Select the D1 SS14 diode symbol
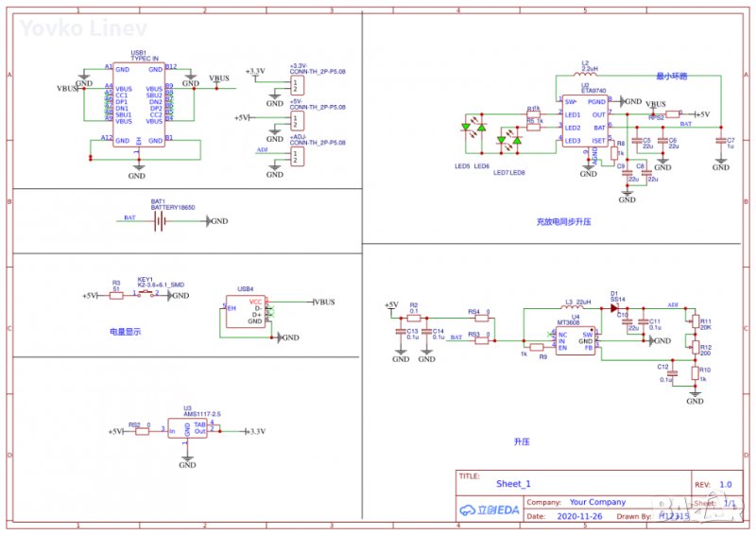The height and width of the screenshot is (535, 756). [x=613, y=307]
